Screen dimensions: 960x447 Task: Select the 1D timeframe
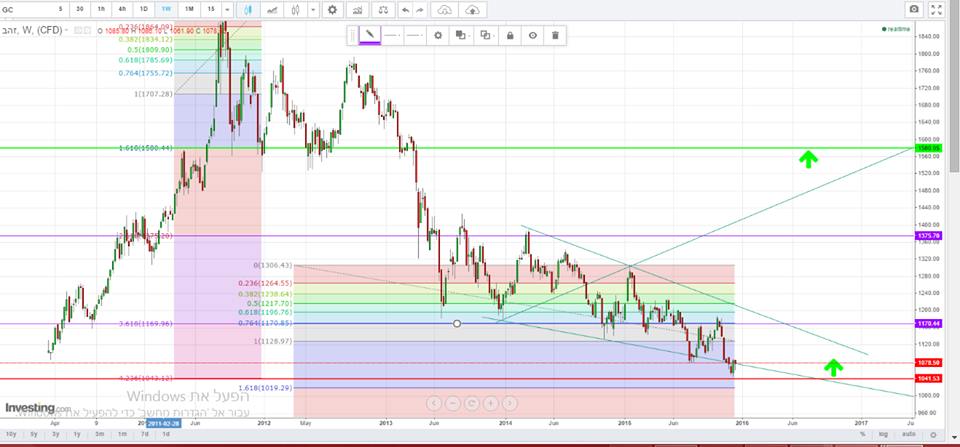click(143, 9)
